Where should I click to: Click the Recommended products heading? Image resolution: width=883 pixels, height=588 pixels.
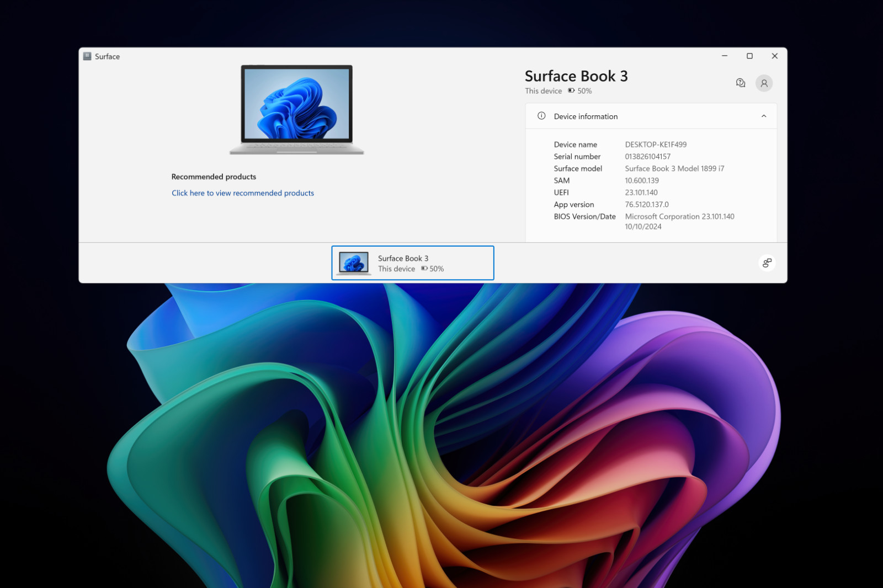(x=214, y=177)
